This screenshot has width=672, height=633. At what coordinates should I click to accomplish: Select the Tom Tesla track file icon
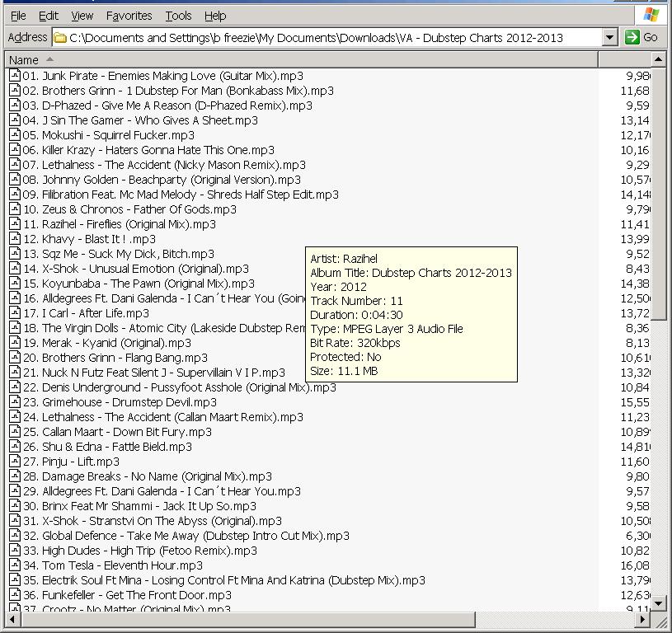coord(15,565)
